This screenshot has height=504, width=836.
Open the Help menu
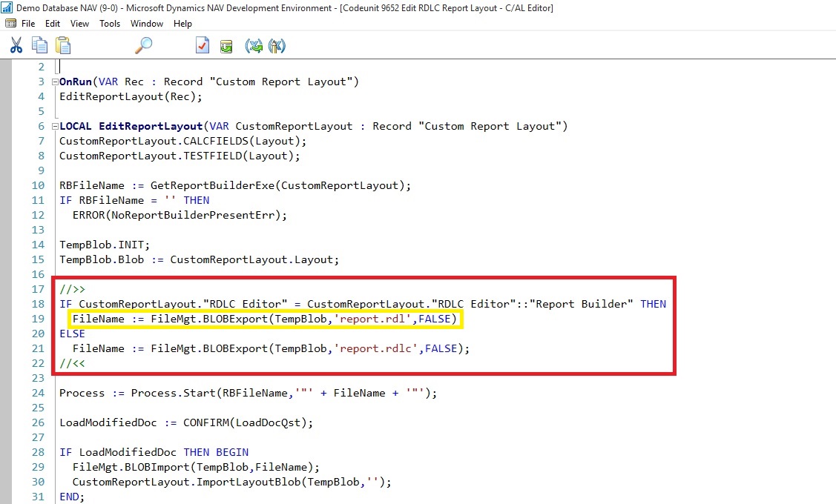click(182, 24)
